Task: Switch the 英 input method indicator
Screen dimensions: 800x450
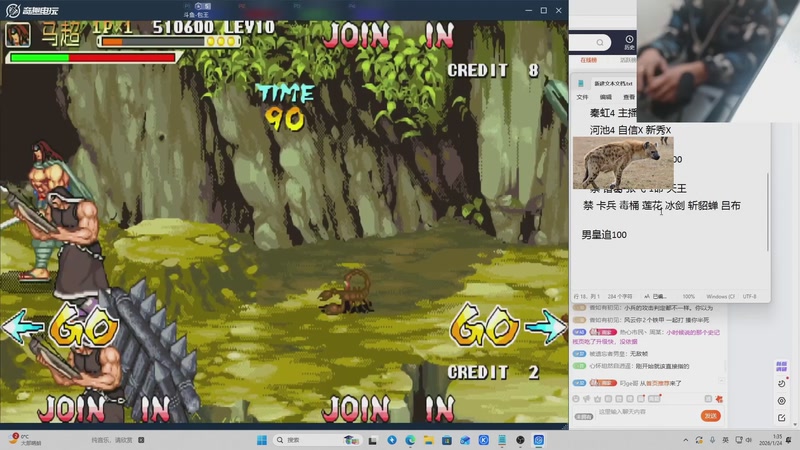Action: pyautogui.click(x=725, y=440)
